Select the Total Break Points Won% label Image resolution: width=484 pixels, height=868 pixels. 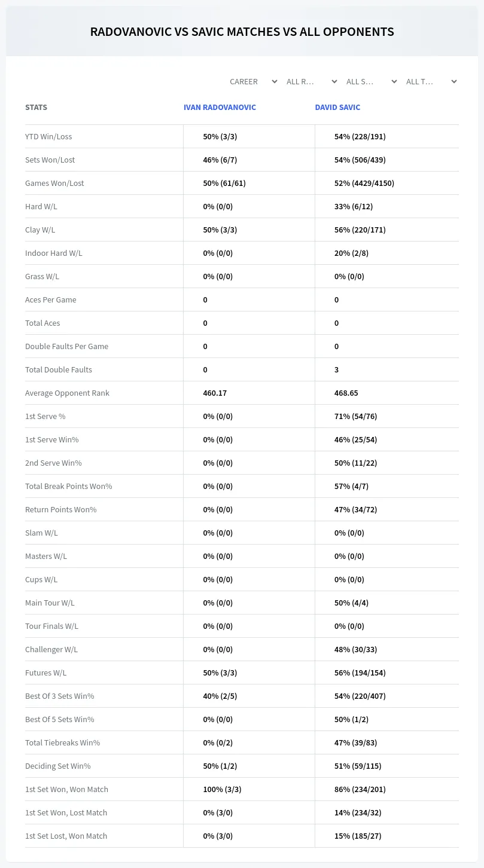click(69, 487)
